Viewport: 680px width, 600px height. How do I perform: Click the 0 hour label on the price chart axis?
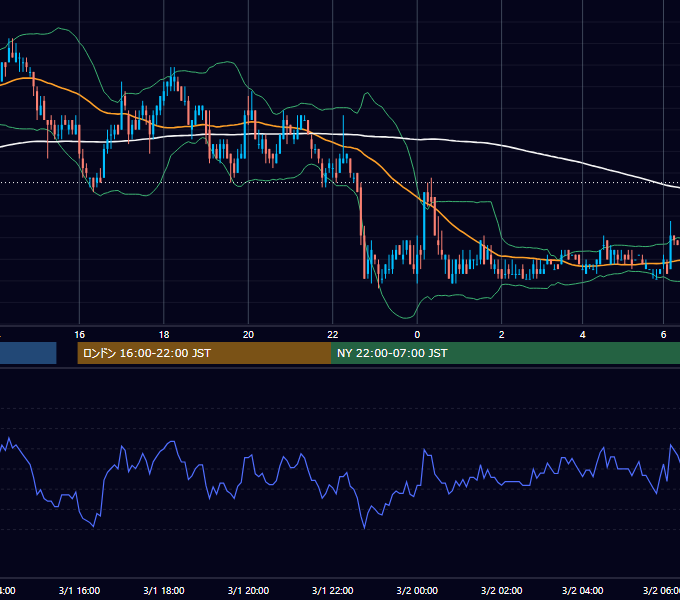417,335
